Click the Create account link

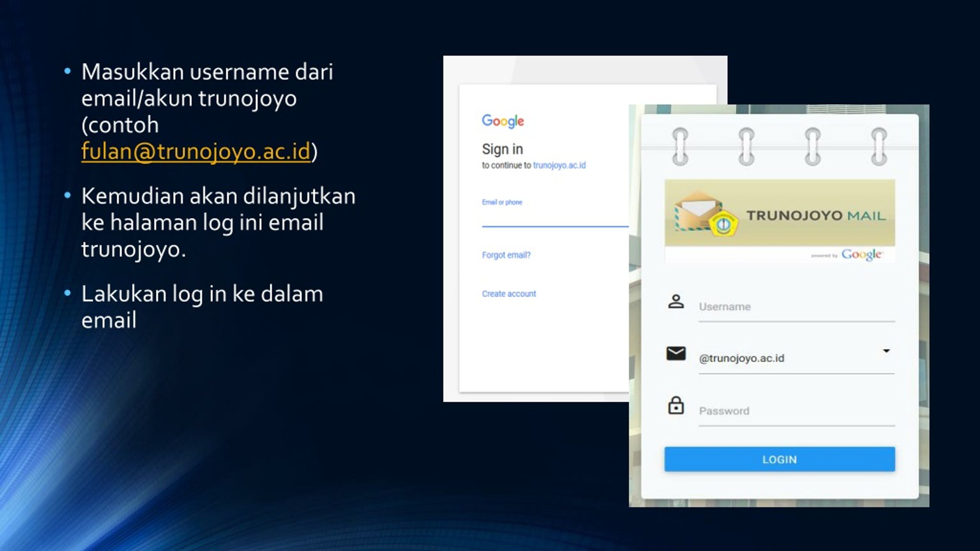(x=509, y=294)
